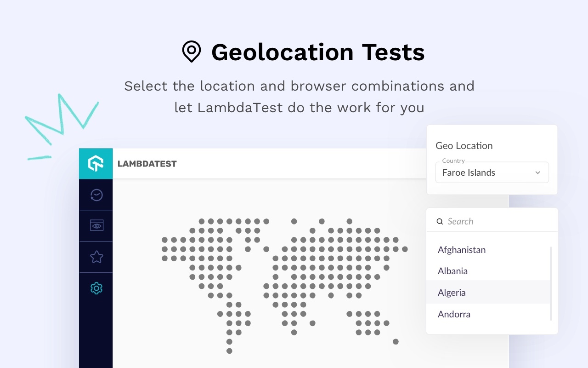Click the Geo Location panel title

(464, 145)
